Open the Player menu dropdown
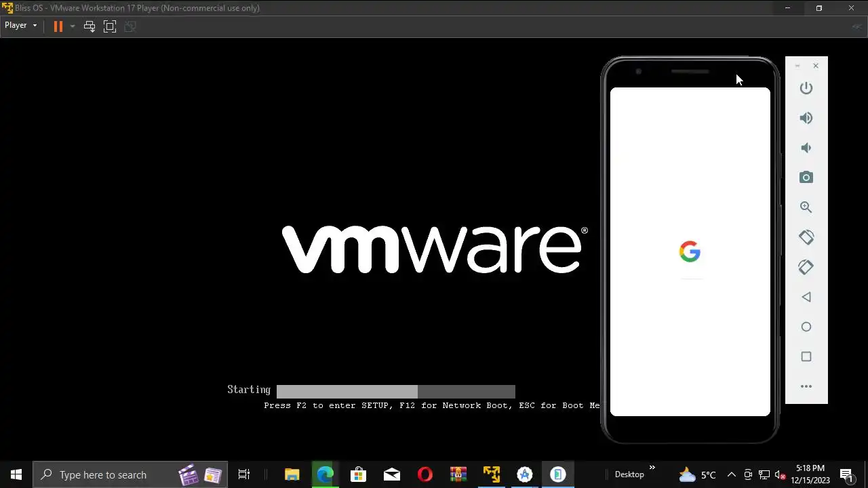The width and height of the screenshot is (868, 488). [20, 26]
